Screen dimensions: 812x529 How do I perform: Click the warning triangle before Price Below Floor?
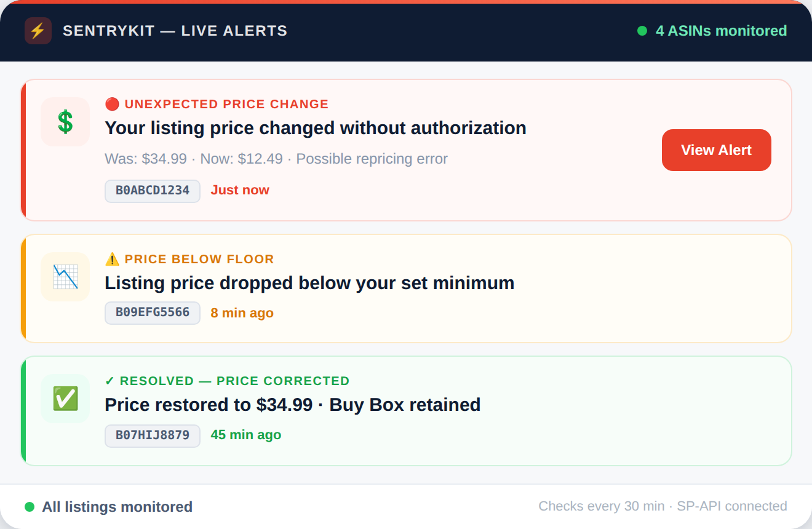pos(112,259)
